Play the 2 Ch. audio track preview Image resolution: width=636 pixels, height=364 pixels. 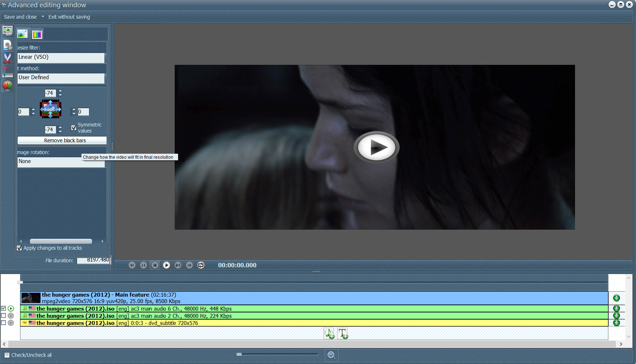click(11, 316)
